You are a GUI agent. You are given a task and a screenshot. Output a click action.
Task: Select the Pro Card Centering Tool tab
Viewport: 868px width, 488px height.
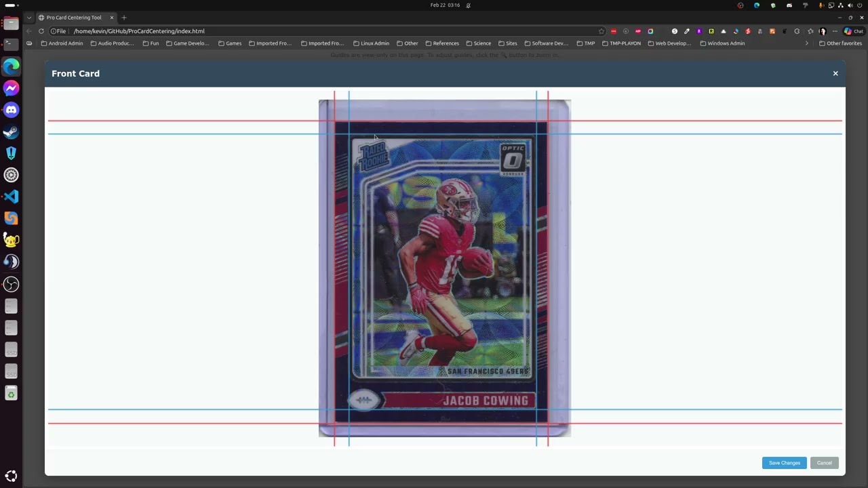coord(76,18)
